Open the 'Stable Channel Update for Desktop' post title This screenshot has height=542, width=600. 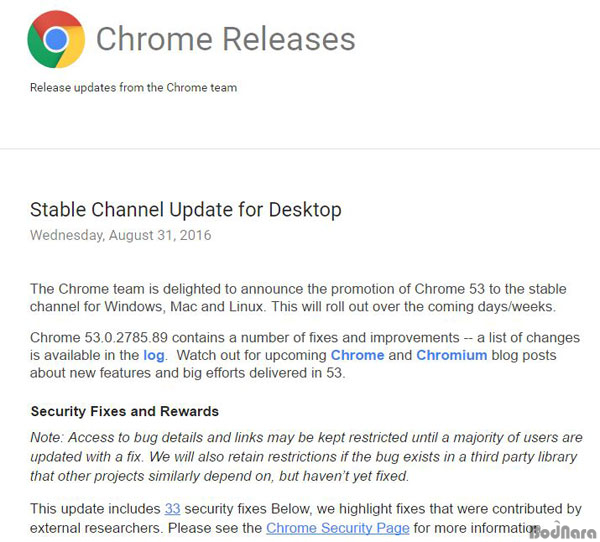point(186,210)
